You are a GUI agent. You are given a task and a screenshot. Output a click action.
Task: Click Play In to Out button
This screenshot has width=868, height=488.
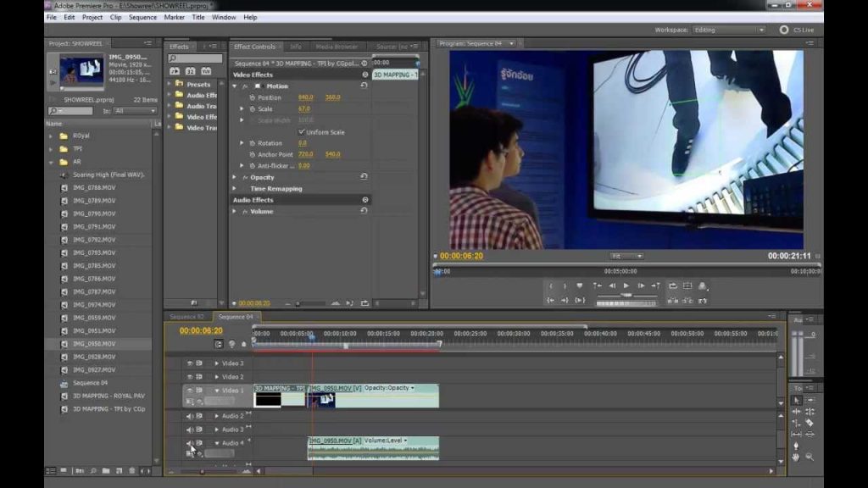[580, 301]
